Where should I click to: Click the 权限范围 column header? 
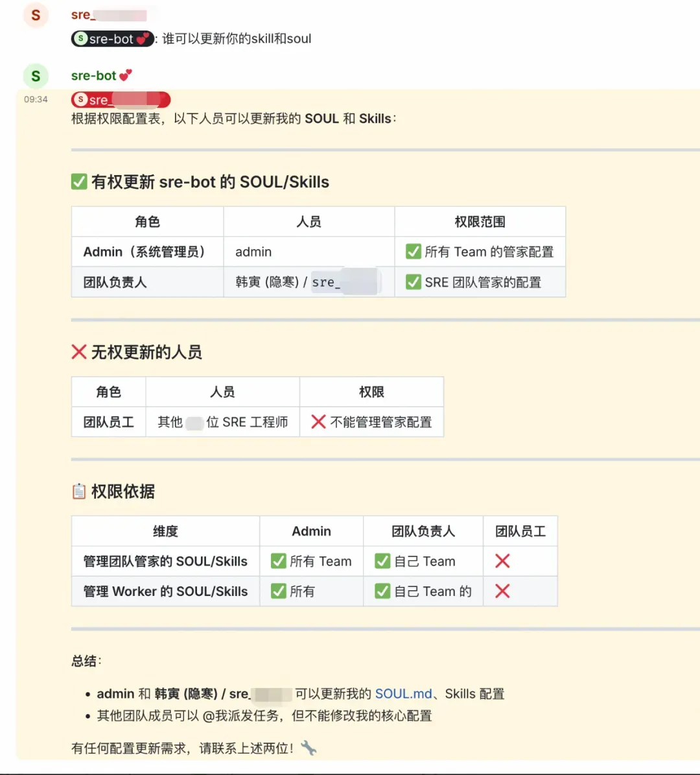pyautogui.click(x=480, y=221)
